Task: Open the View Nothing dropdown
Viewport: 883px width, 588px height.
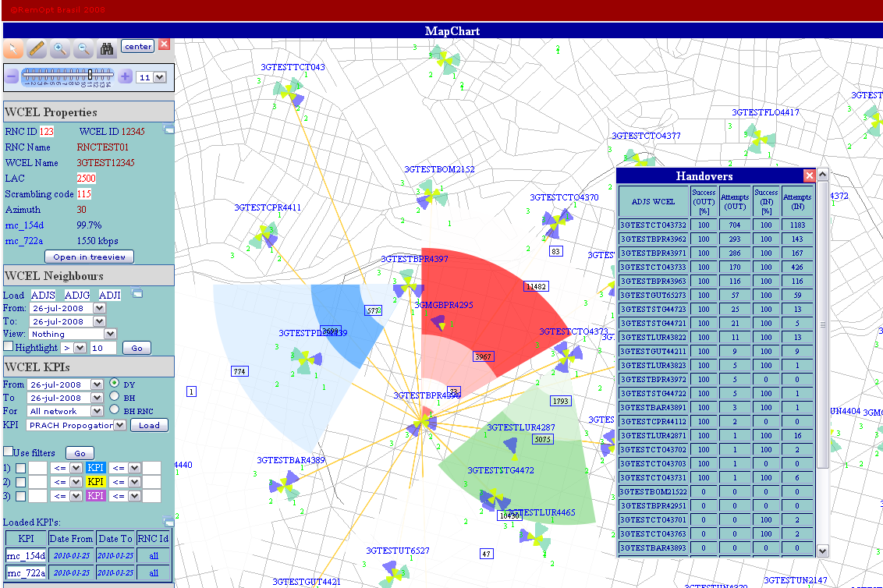Action: pos(73,334)
